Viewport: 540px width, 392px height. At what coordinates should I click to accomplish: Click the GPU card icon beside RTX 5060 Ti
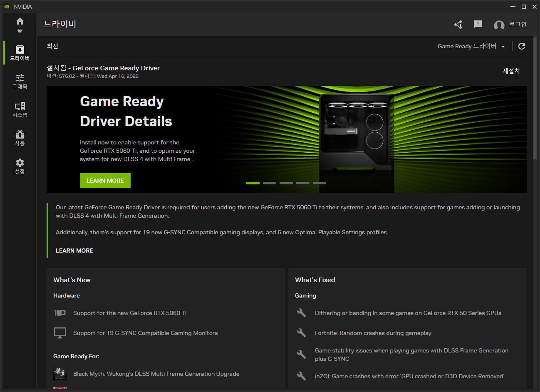[60, 313]
